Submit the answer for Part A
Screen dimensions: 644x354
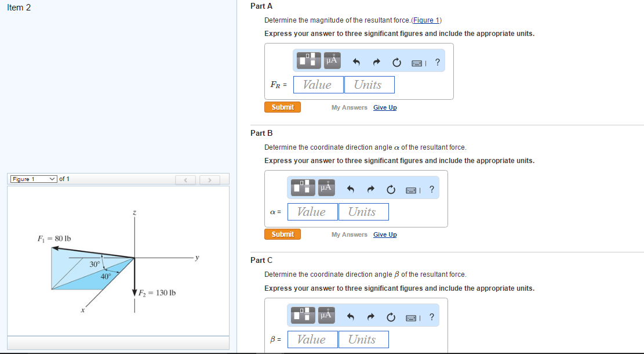[x=282, y=107]
